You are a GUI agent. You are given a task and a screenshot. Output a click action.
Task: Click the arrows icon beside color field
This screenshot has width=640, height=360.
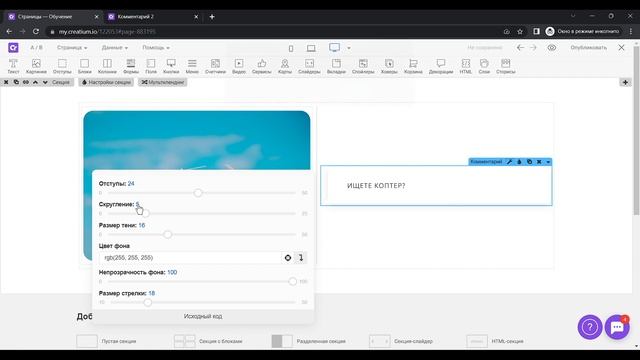301,258
